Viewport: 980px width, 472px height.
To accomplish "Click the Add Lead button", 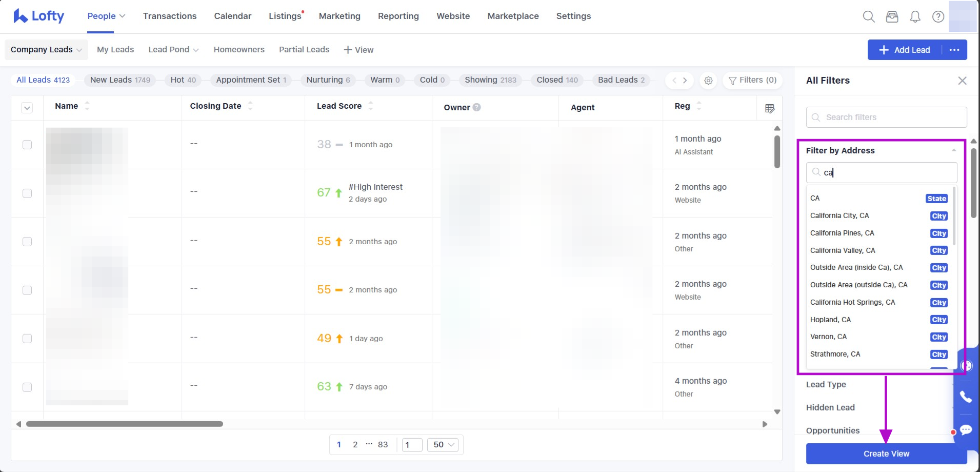I will (x=905, y=50).
